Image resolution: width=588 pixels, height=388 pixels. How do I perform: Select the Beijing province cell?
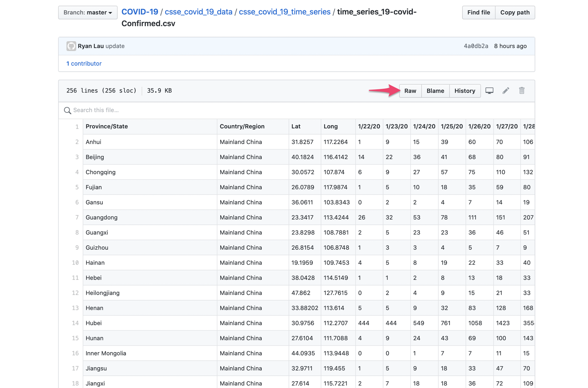(150, 157)
